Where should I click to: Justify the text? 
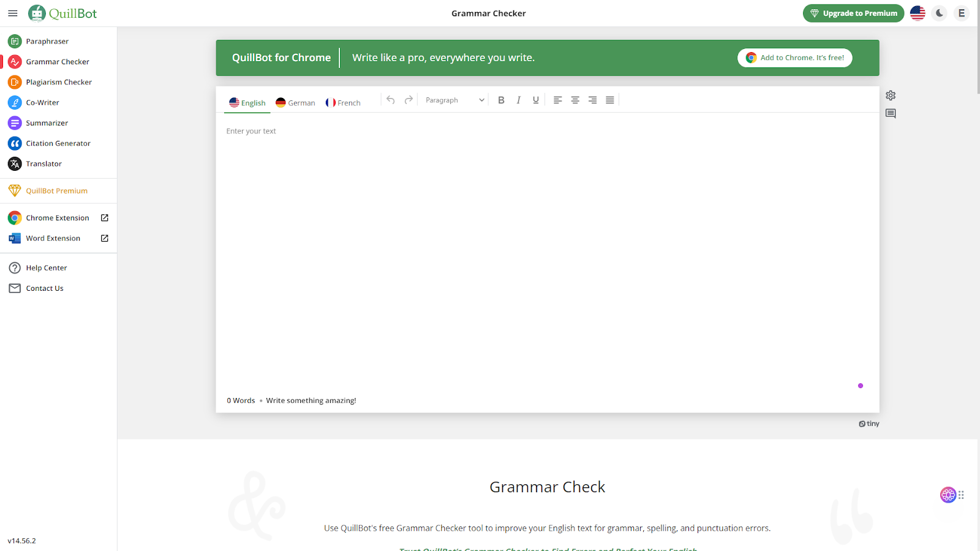tap(610, 100)
